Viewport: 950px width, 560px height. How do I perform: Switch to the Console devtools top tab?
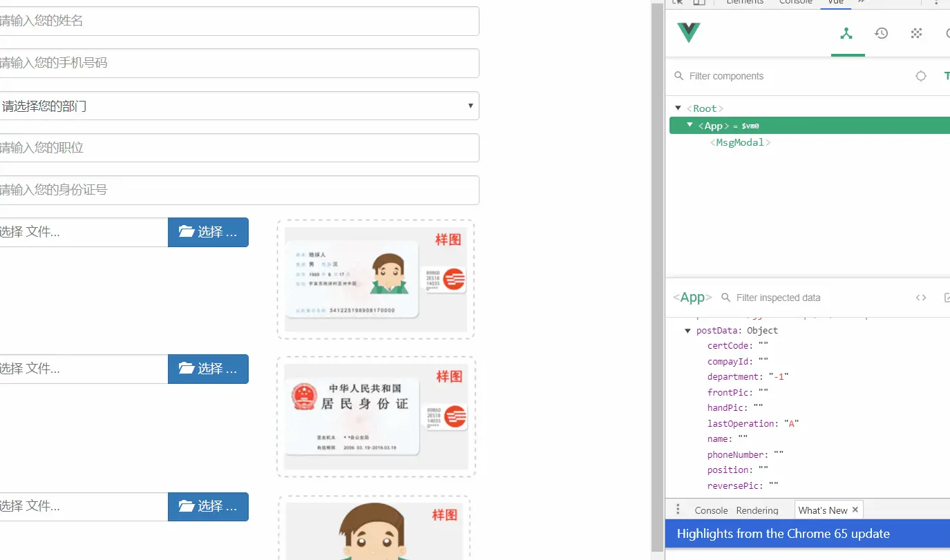coord(796,2)
